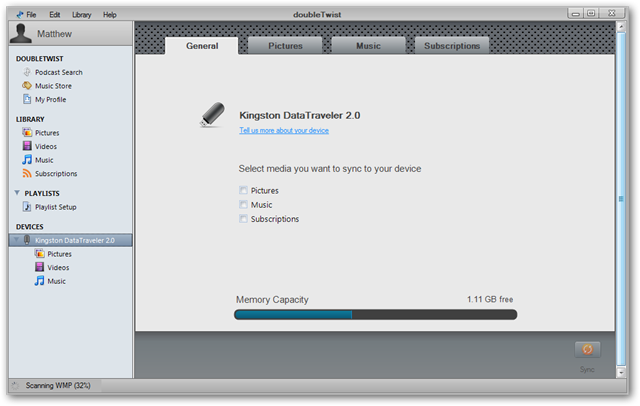Click the Memory Capacity usage bar
Screen dimensions: 640x406
pyautogui.click(x=376, y=315)
